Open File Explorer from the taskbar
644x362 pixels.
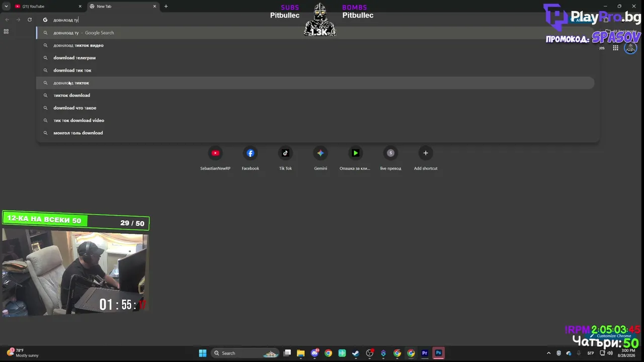coord(301,353)
